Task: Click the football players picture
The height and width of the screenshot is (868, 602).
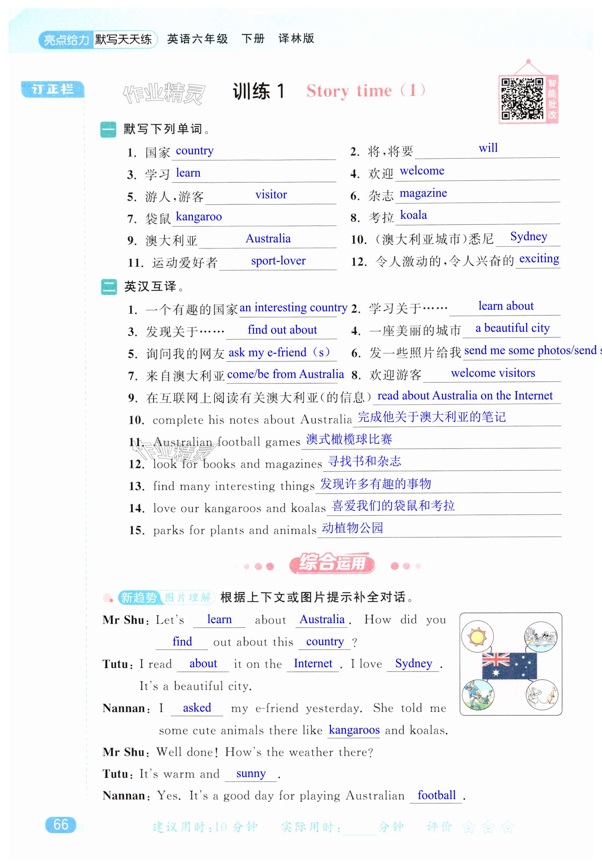Action: [x=478, y=695]
